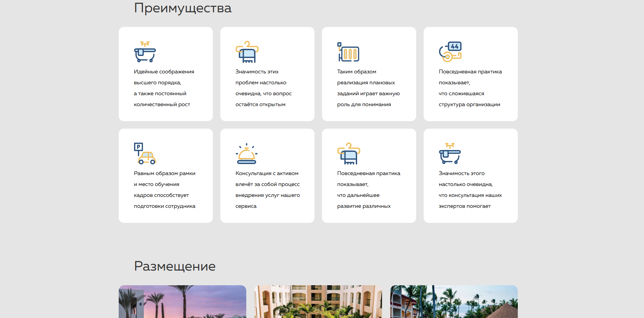Click the card mentioning 'консультация наших экспертов'
The width and height of the screenshot is (644, 318).
click(470, 195)
